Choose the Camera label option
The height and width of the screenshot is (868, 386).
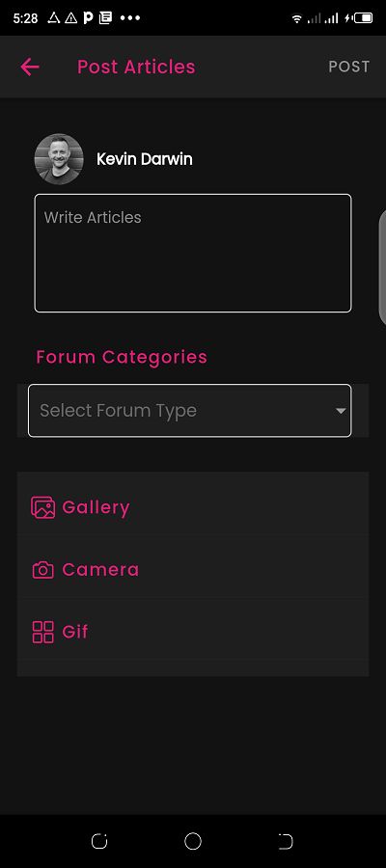(100, 570)
